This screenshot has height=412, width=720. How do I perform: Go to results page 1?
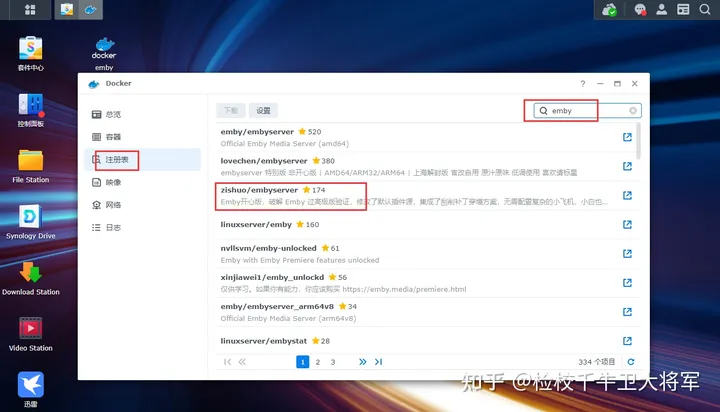pos(303,362)
